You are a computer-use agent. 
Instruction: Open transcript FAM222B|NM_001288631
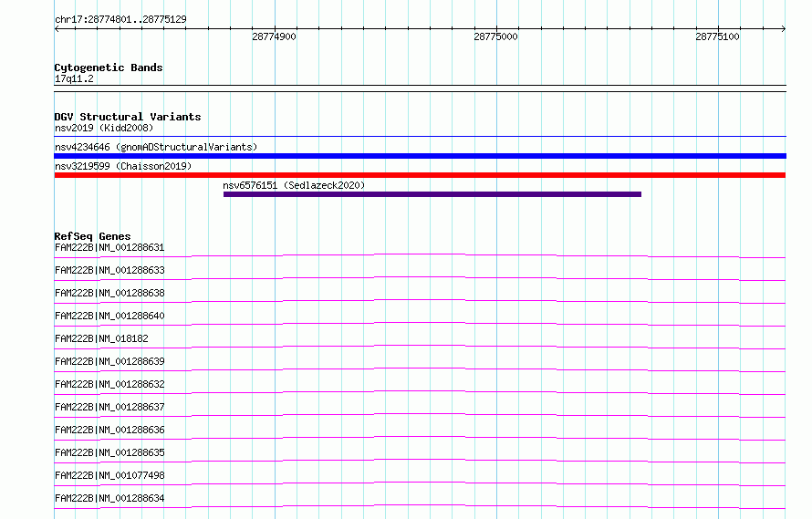pos(109,247)
